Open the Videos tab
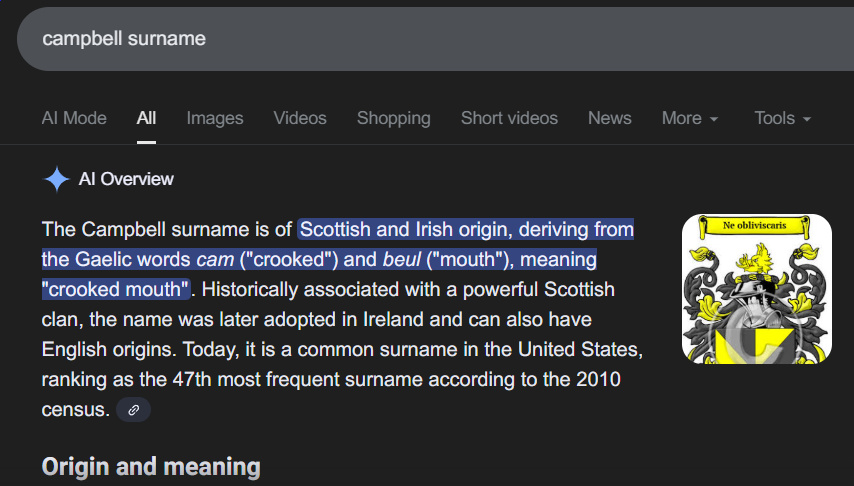This screenshot has height=486, width=854. (300, 118)
